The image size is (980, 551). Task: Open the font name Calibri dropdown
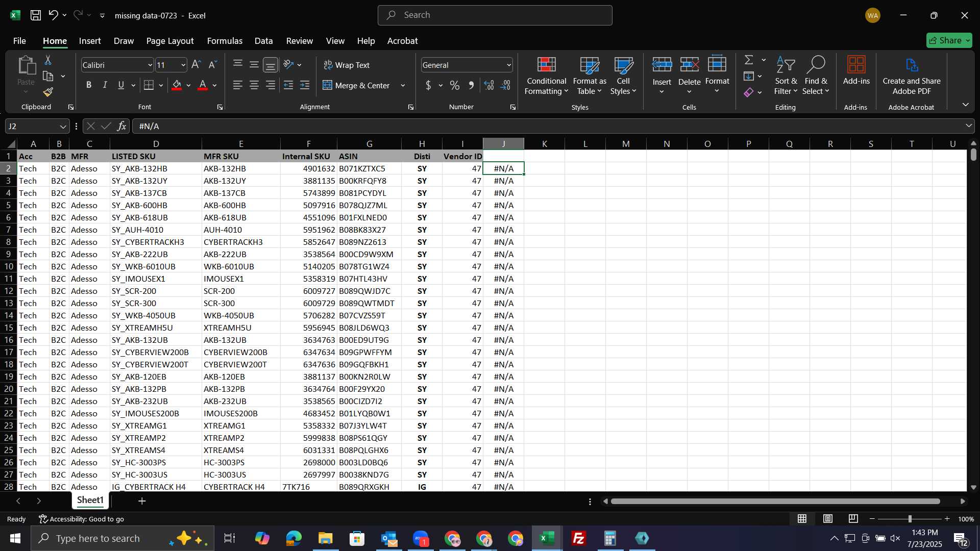point(150,65)
